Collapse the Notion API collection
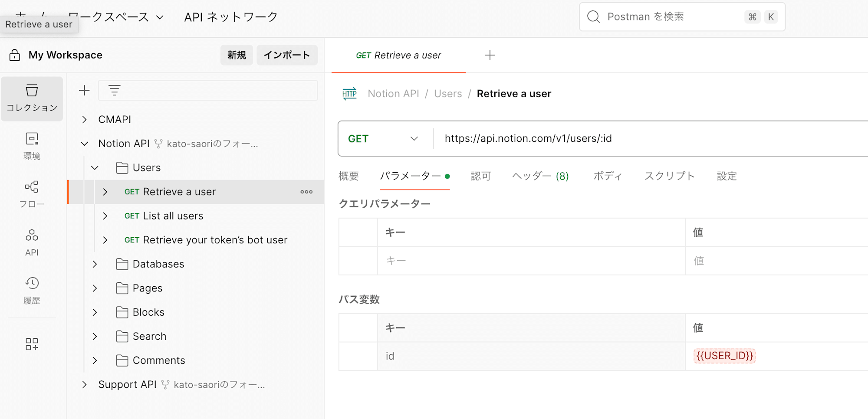 coord(85,144)
